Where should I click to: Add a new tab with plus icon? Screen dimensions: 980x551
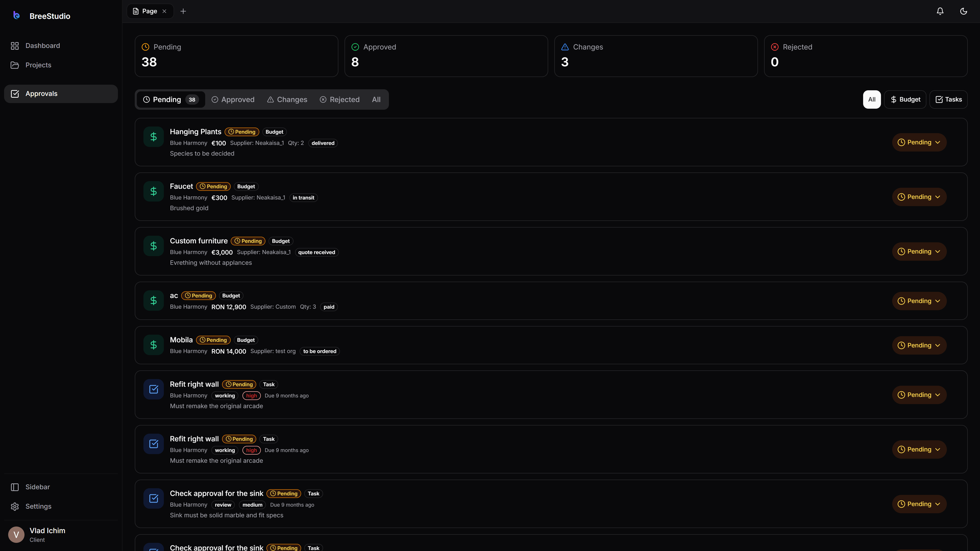tap(183, 11)
